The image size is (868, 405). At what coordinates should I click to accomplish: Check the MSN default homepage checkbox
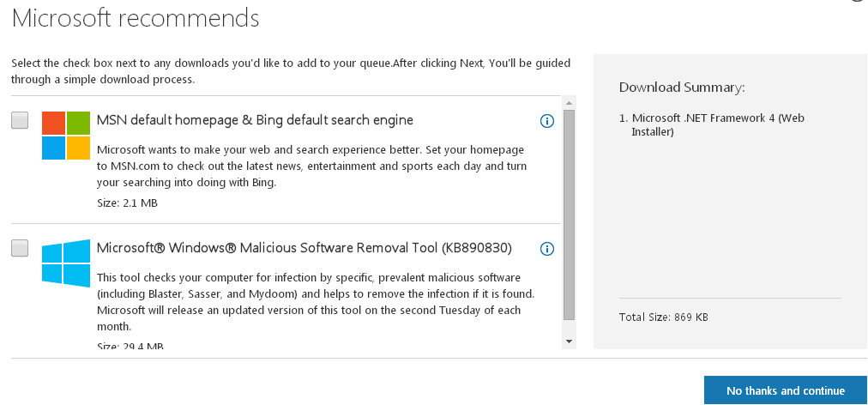pyautogui.click(x=20, y=120)
